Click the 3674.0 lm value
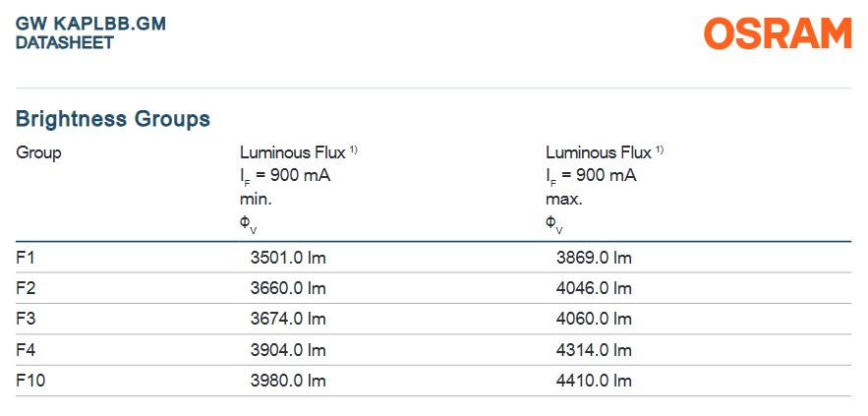This screenshot has width=868, height=416. pos(288,320)
